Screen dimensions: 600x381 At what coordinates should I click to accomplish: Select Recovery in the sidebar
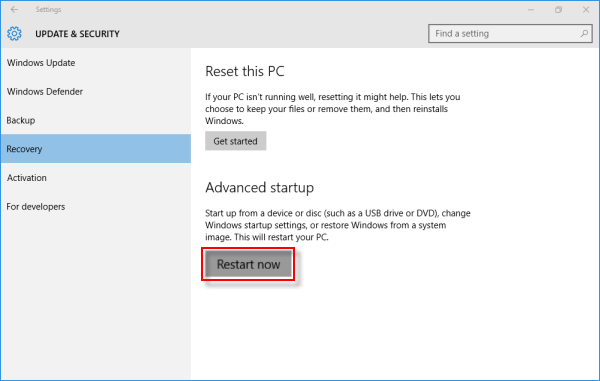(96, 149)
